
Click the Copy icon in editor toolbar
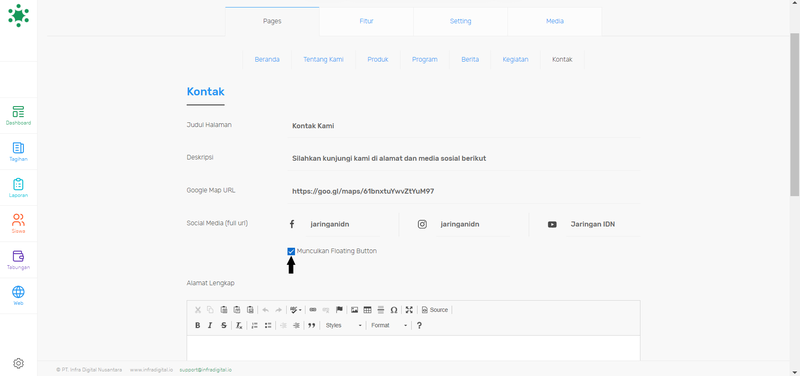click(x=210, y=310)
